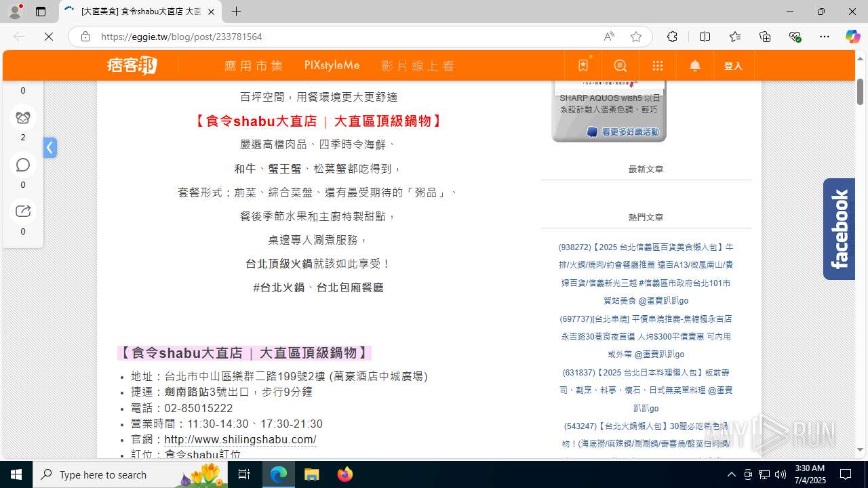
Task: Open the 台北串燒 平價串燒推薦 article
Action: point(646,336)
